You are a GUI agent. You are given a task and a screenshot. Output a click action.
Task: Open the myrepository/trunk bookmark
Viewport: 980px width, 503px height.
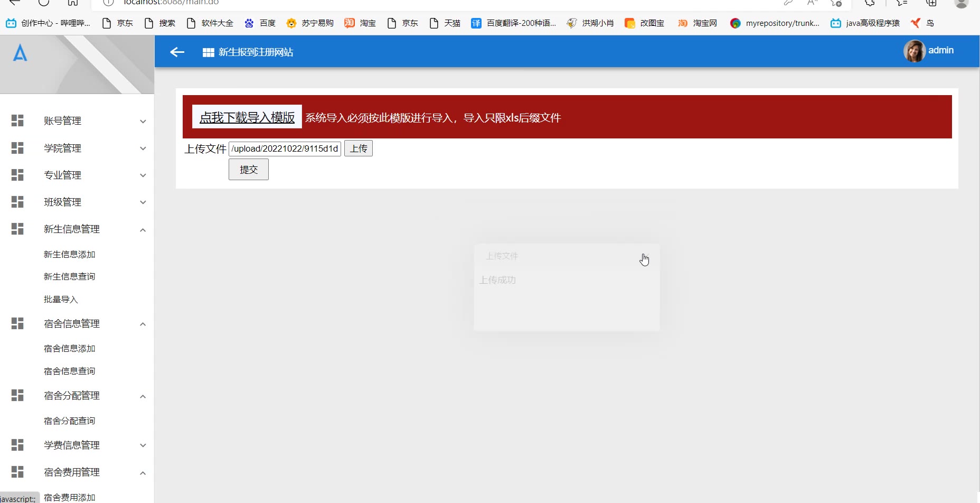[775, 23]
